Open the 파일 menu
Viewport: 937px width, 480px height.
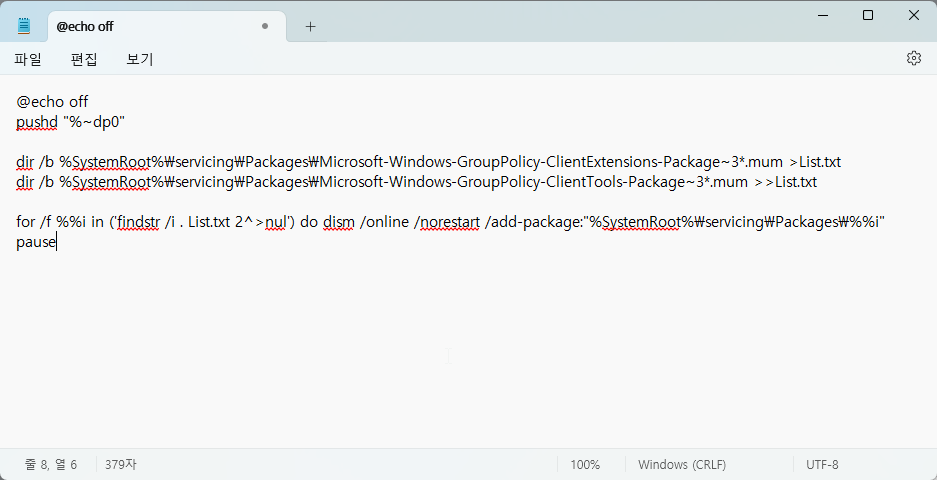28,59
